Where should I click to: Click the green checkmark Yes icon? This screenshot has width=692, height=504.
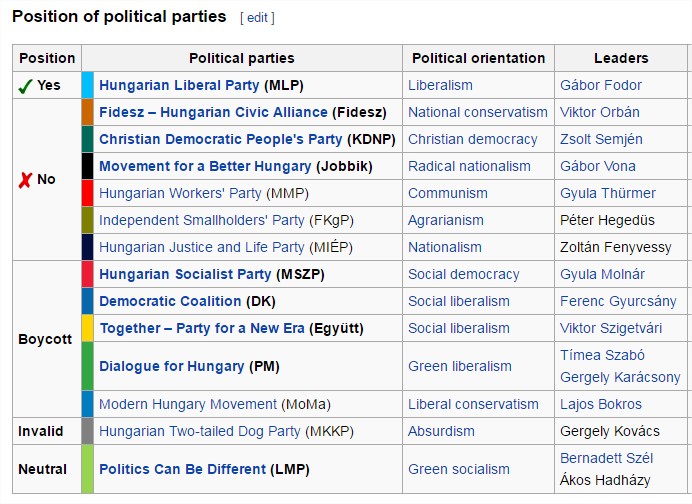[26, 85]
